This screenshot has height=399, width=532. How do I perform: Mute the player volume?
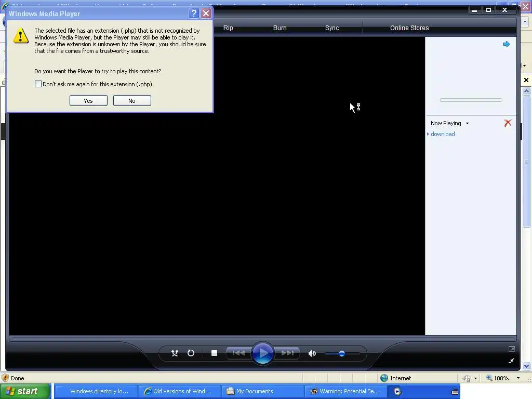[x=312, y=353]
